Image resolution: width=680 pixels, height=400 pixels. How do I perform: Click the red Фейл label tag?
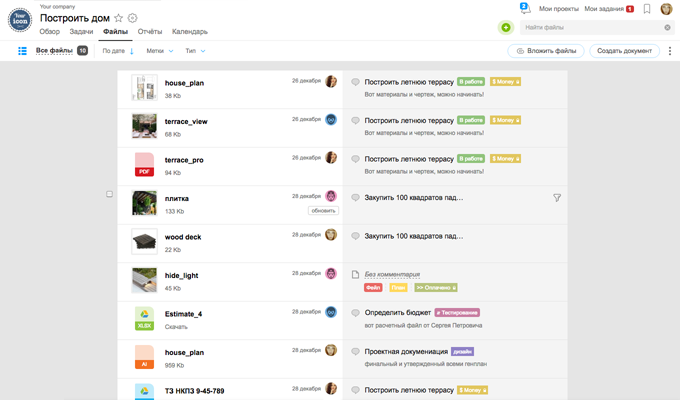point(373,288)
